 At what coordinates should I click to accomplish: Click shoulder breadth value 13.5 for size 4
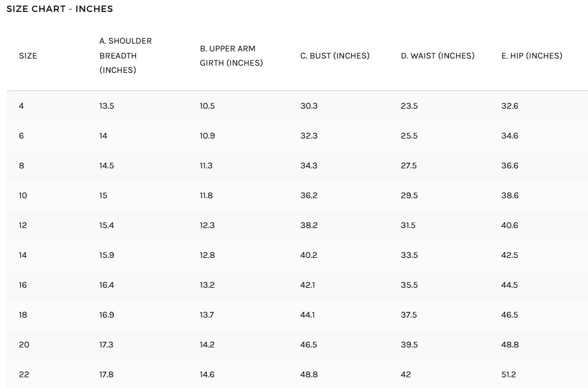107,106
